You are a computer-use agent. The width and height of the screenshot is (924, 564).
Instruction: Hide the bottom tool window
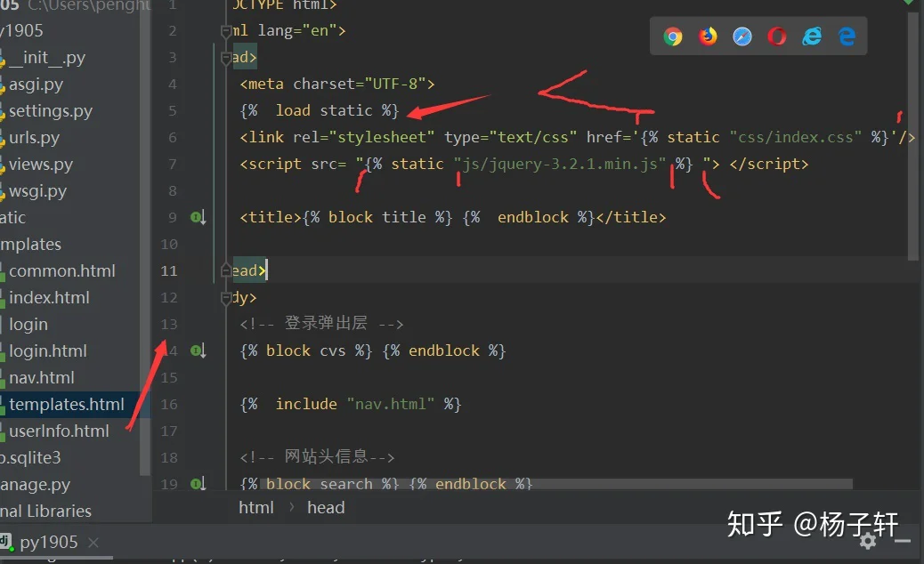click(903, 541)
